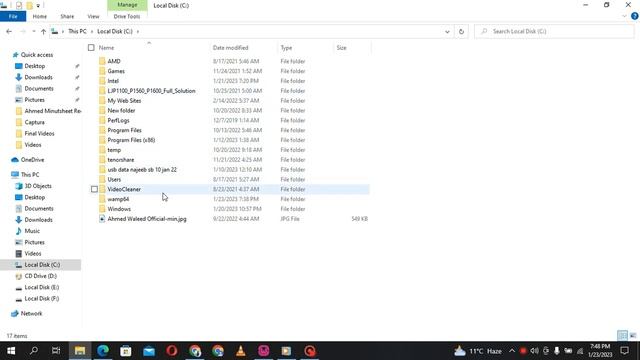Expand chevron after Local Disk (C:) breadcrumb
The image size is (640, 360).
(x=138, y=31)
